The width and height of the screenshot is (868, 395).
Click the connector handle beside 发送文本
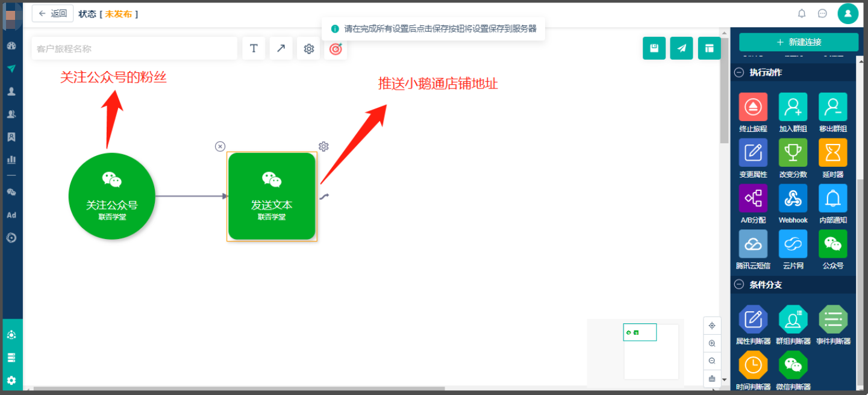coord(324,196)
